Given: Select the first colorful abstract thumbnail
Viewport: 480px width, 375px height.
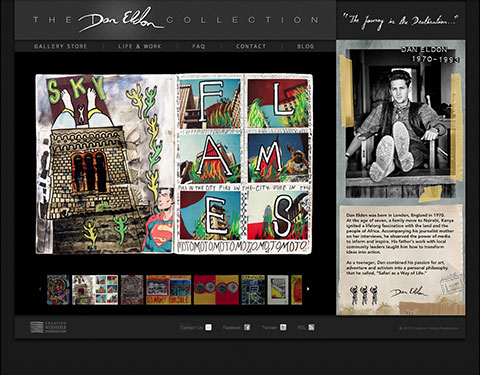Looking at the screenshot, I should 58,290.
